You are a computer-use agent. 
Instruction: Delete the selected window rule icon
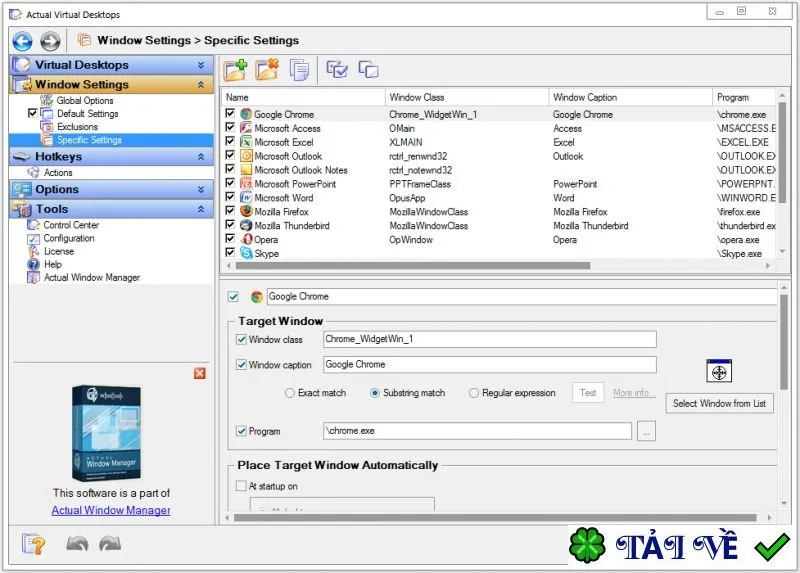point(268,69)
